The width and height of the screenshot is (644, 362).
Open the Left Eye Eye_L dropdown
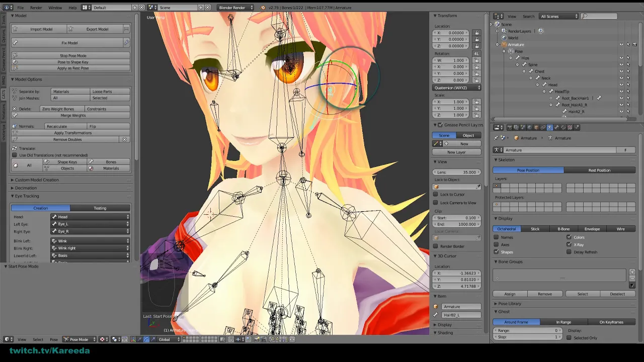point(91,224)
